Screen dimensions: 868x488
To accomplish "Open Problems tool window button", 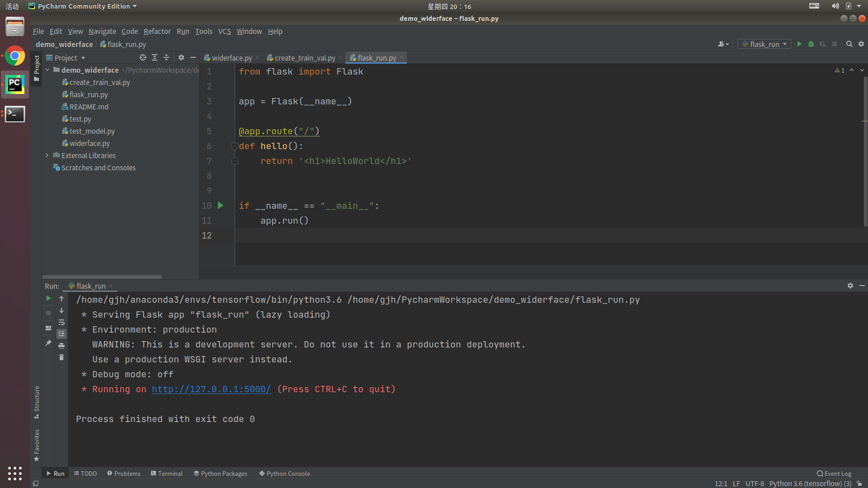I will click(124, 474).
